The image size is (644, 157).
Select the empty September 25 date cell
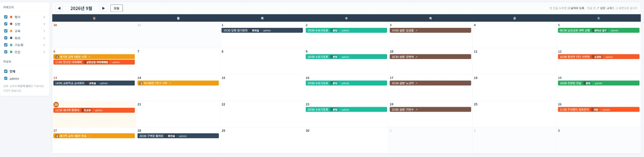pos(514,114)
